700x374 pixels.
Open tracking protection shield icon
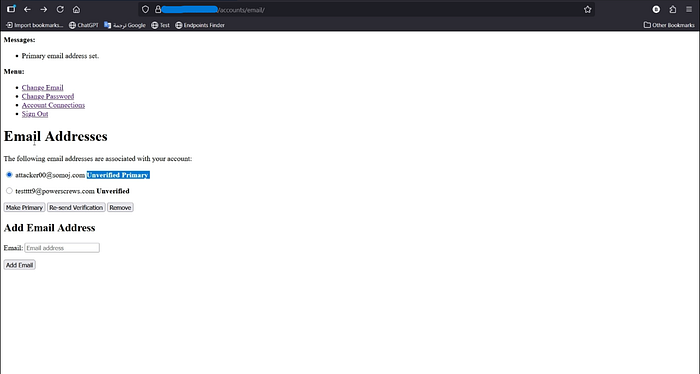click(x=145, y=9)
